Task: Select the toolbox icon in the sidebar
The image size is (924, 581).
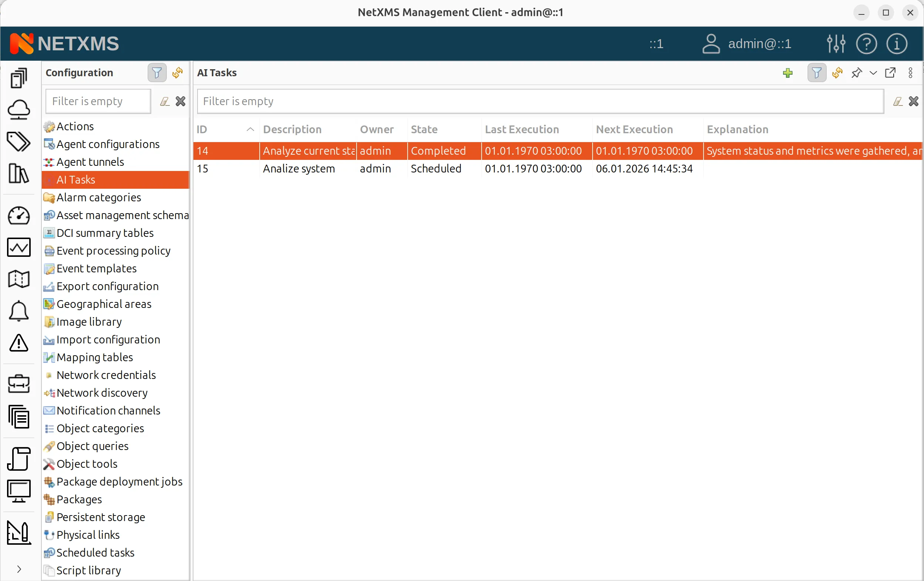Action: pos(19,384)
